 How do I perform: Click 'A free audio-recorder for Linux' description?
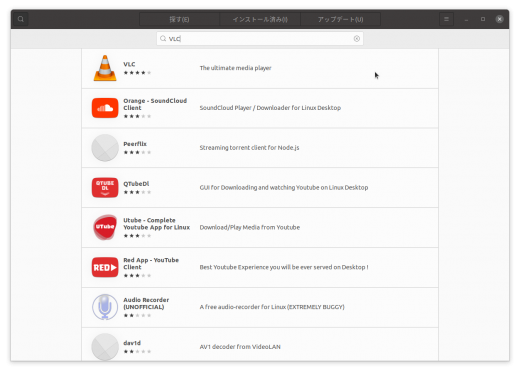click(x=272, y=307)
